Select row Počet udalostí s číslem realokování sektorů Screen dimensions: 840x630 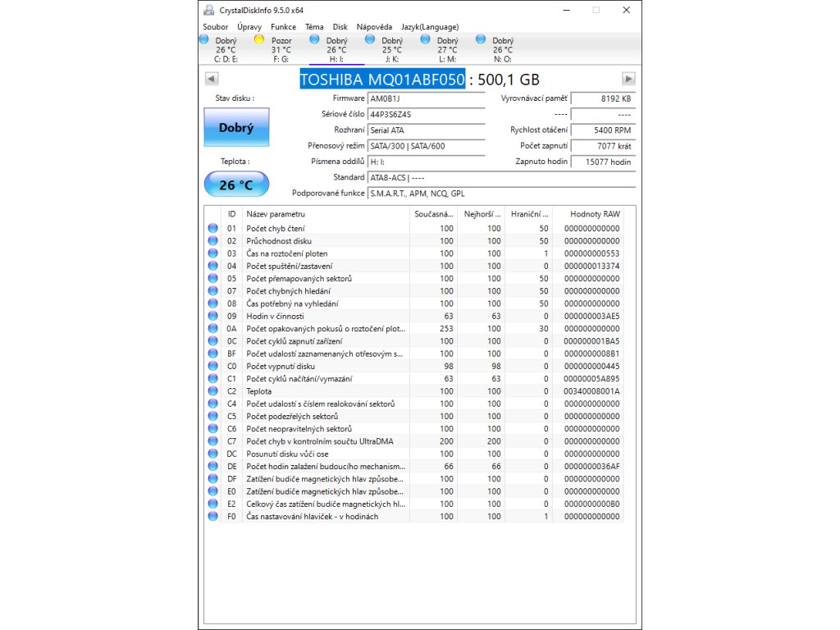[x=413, y=404]
